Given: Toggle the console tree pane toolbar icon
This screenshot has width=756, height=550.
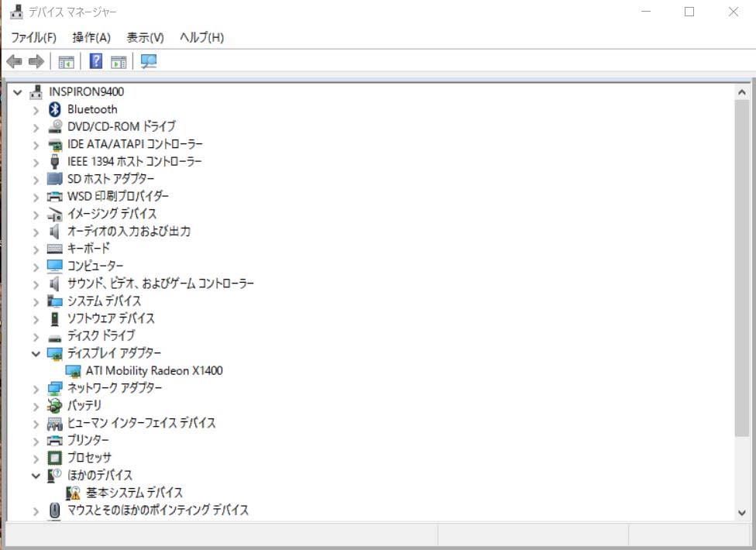Looking at the screenshot, I should 66,62.
